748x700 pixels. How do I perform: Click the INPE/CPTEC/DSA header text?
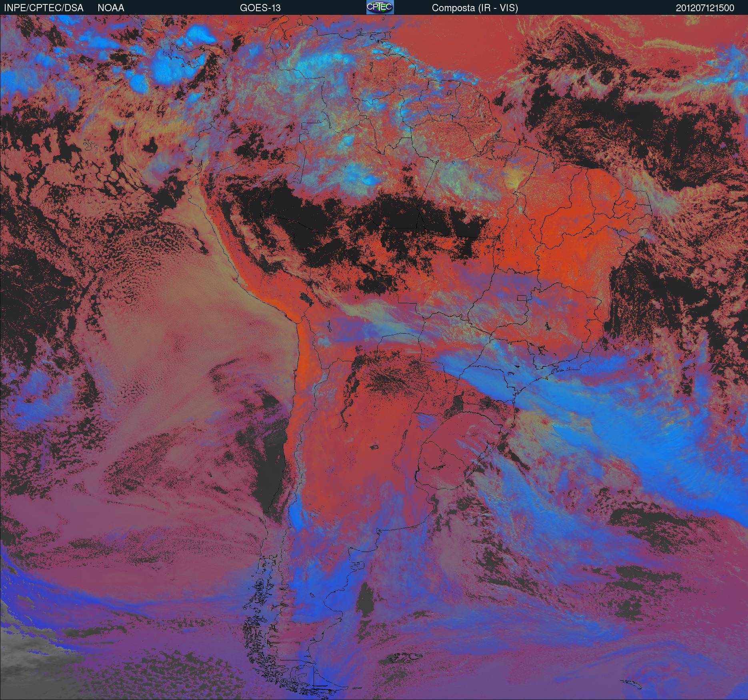(x=44, y=8)
